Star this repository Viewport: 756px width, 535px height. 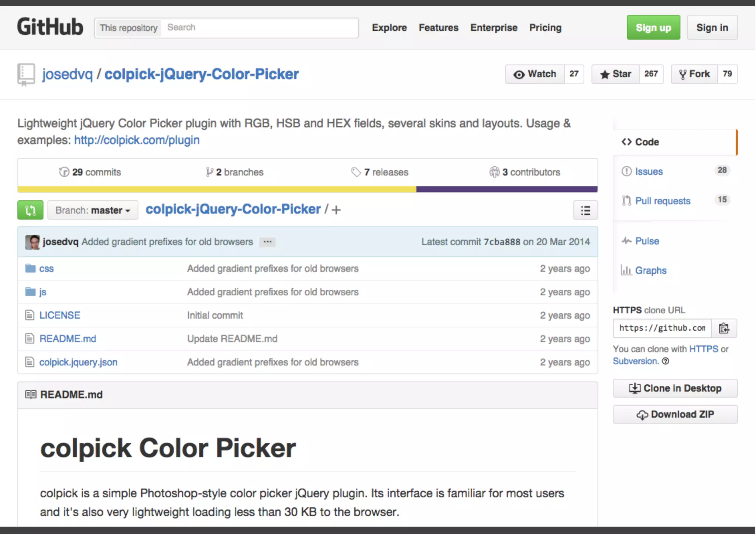[x=615, y=74]
